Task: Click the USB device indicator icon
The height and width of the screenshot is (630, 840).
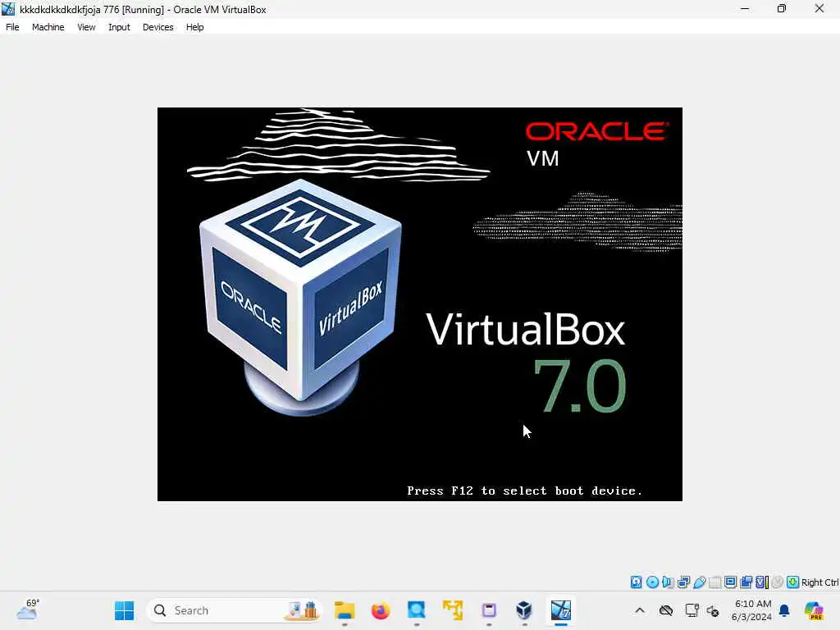Action: [x=700, y=582]
